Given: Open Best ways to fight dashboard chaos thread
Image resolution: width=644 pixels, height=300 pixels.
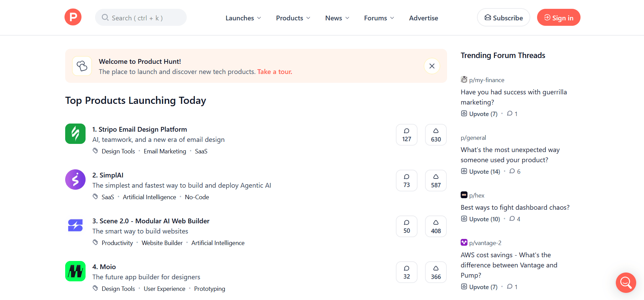Looking at the screenshot, I should click(x=515, y=207).
